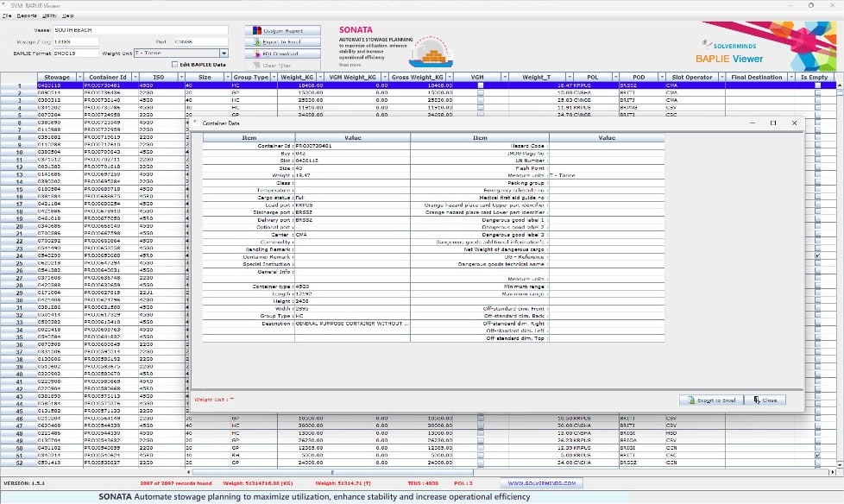The image size is (844, 504).
Task: Click the Vessel name input field
Action: (x=141, y=30)
